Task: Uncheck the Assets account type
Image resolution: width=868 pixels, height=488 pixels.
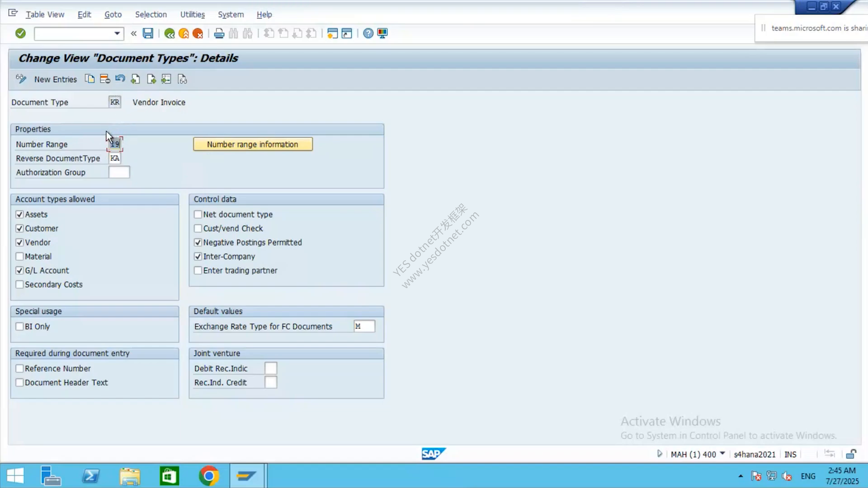Action: [19, 215]
